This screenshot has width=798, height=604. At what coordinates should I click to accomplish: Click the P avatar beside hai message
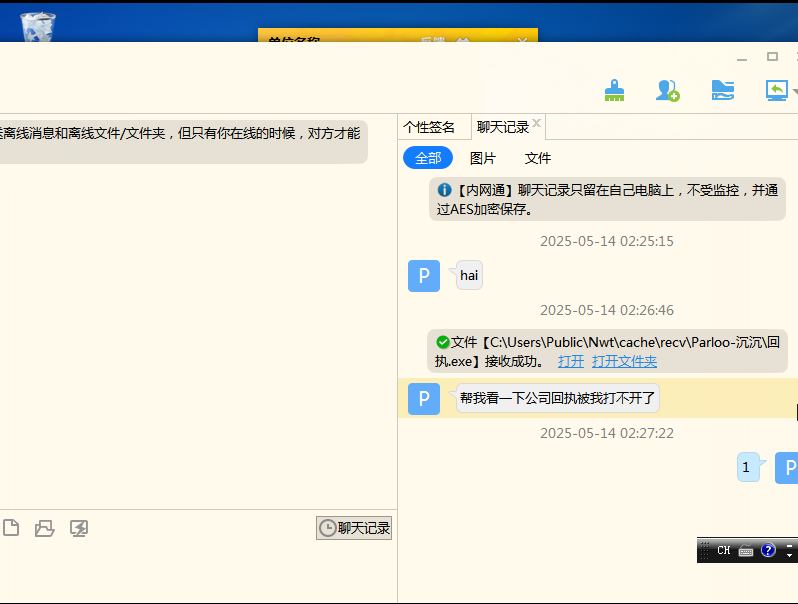click(x=424, y=276)
